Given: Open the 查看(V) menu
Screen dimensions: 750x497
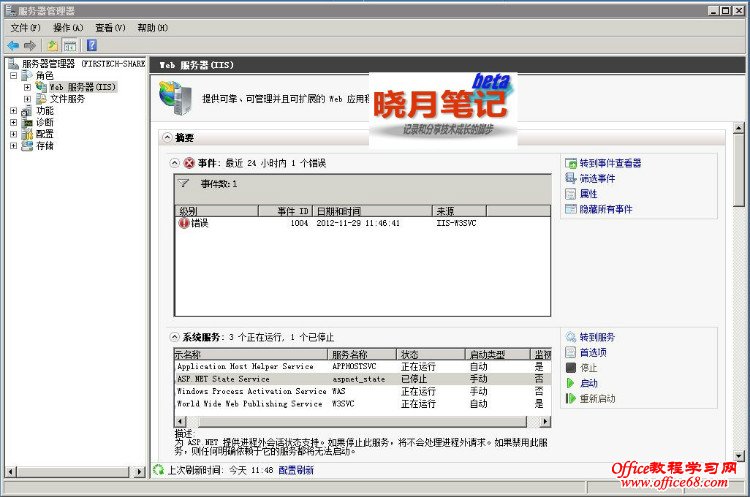Looking at the screenshot, I should (110, 28).
